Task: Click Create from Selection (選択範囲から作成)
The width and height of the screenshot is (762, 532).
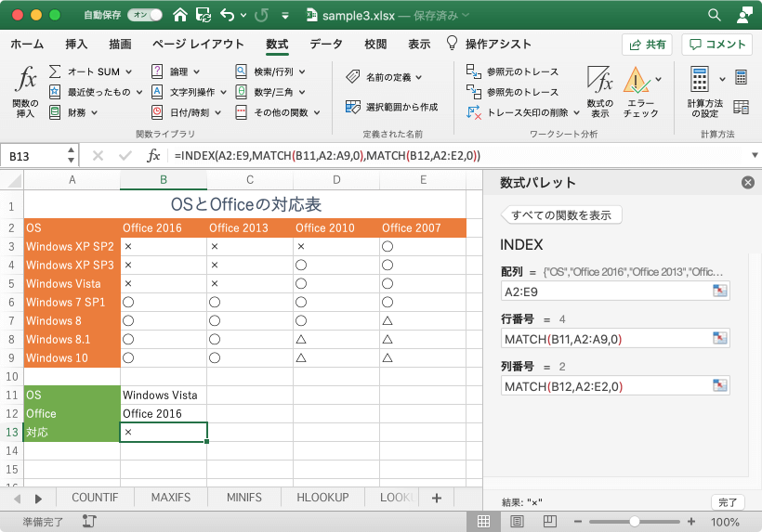Action: [x=392, y=107]
